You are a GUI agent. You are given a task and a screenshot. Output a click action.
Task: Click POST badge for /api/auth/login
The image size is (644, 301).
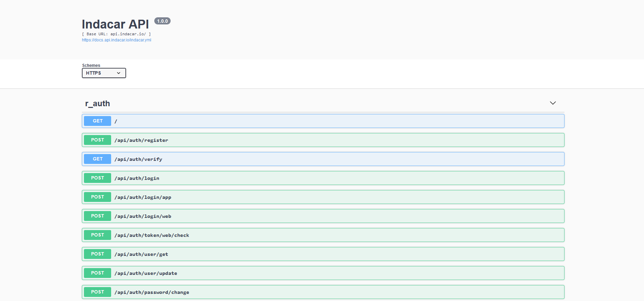coord(98,178)
